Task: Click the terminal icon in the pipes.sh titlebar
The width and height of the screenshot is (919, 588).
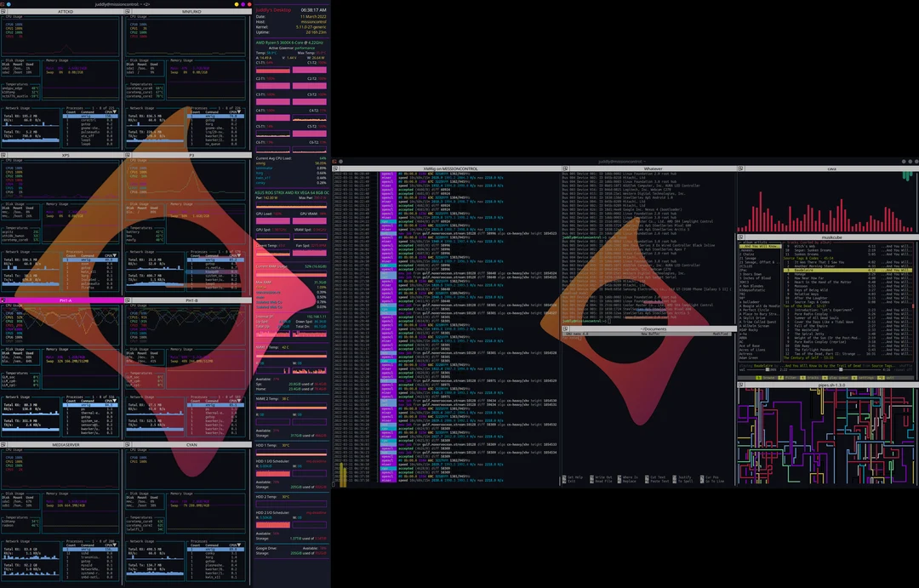Action: (x=740, y=386)
